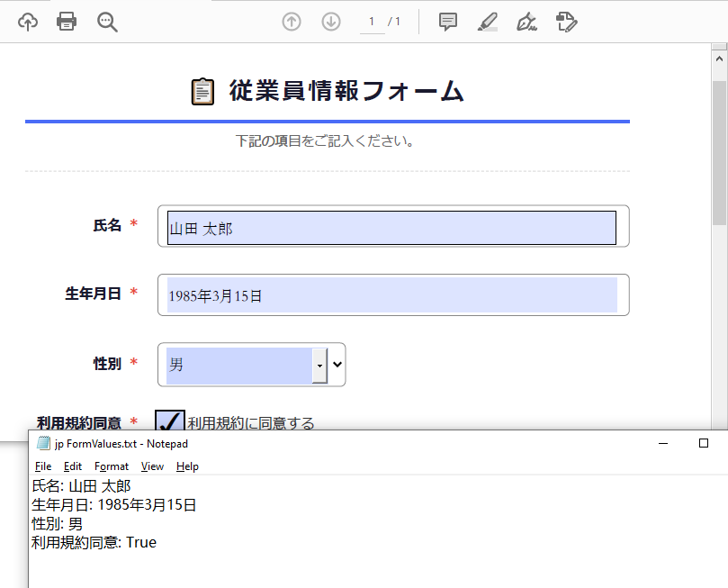Click the Notepad document icon in title bar
Screen dimensions: 728x588
(x=43, y=444)
